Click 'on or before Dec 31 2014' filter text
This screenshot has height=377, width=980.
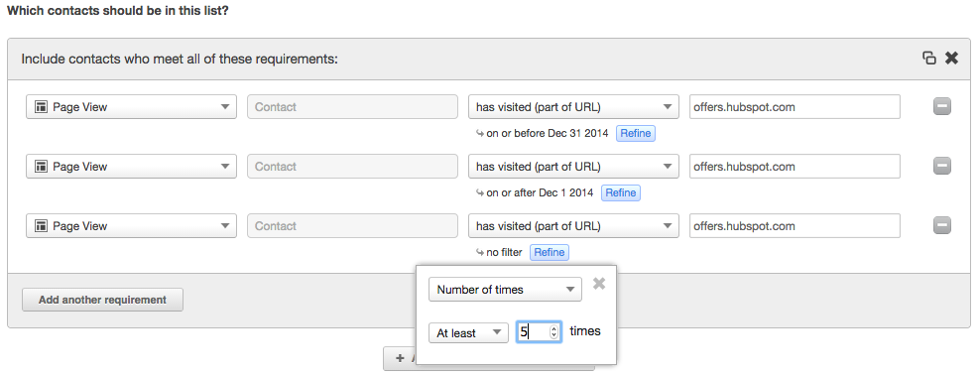[547, 133]
